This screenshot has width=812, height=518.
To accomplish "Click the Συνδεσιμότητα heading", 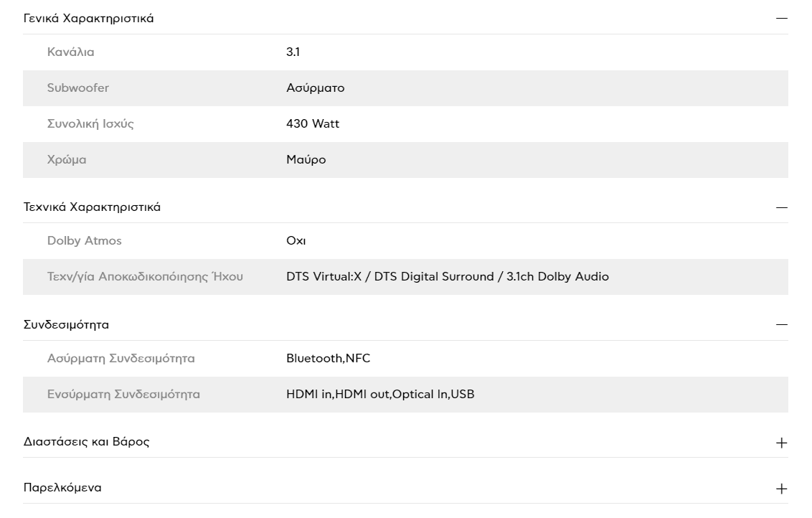I will coord(66,325).
